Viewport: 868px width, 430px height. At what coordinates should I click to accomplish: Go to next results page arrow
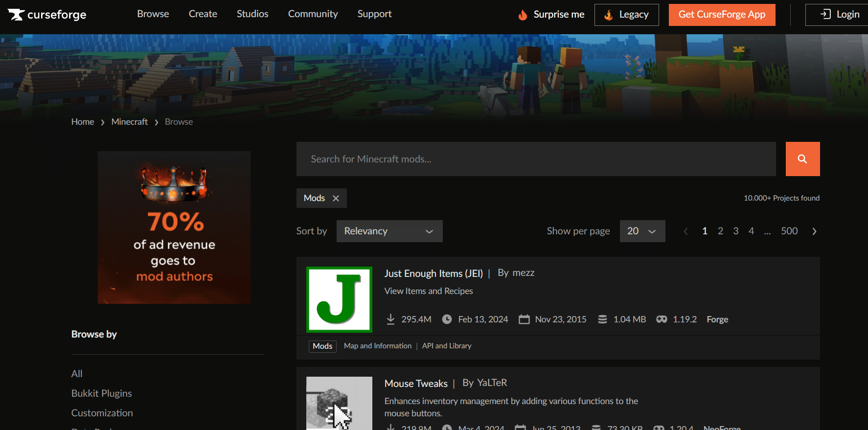click(814, 231)
